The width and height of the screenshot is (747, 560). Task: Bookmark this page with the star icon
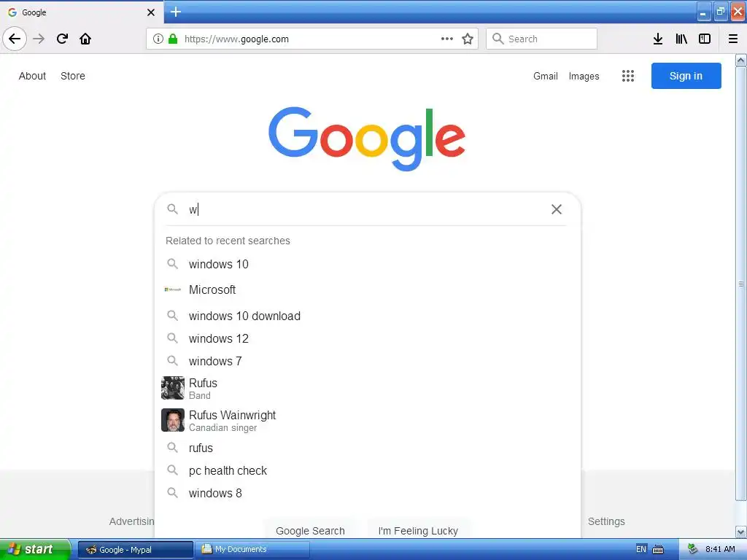pos(468,39)
